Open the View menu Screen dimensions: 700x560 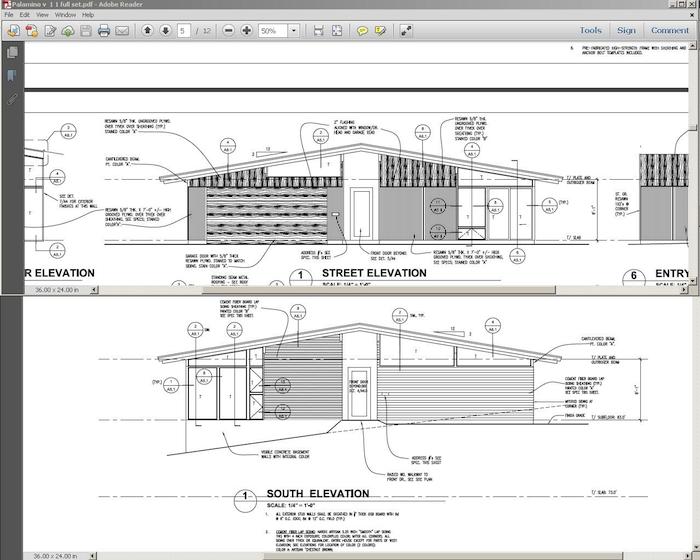(42, 15)
